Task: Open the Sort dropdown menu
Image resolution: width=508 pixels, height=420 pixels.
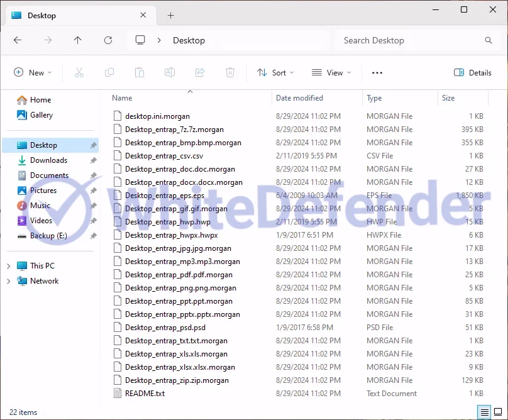Action: click(275, 73)
